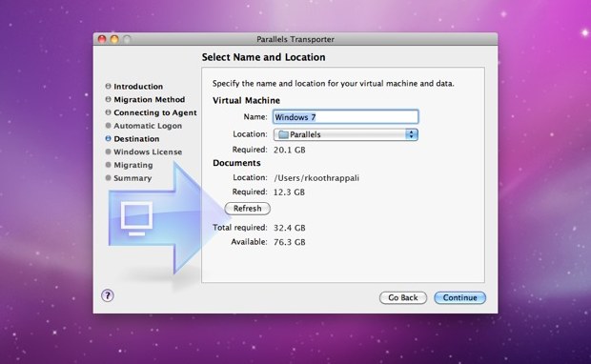591x364 pixels.
Task: Click the Automatic Logon bullet icon
Action: [108, 125]
